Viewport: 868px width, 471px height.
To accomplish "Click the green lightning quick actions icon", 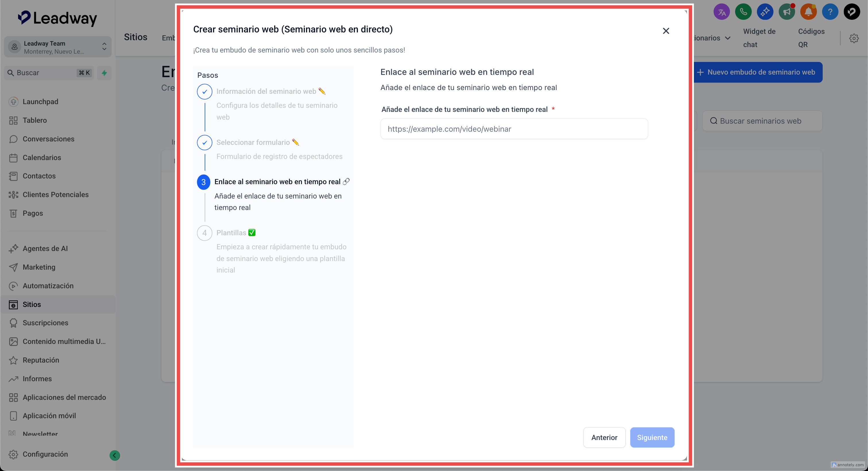I will [x=104, y=73].
